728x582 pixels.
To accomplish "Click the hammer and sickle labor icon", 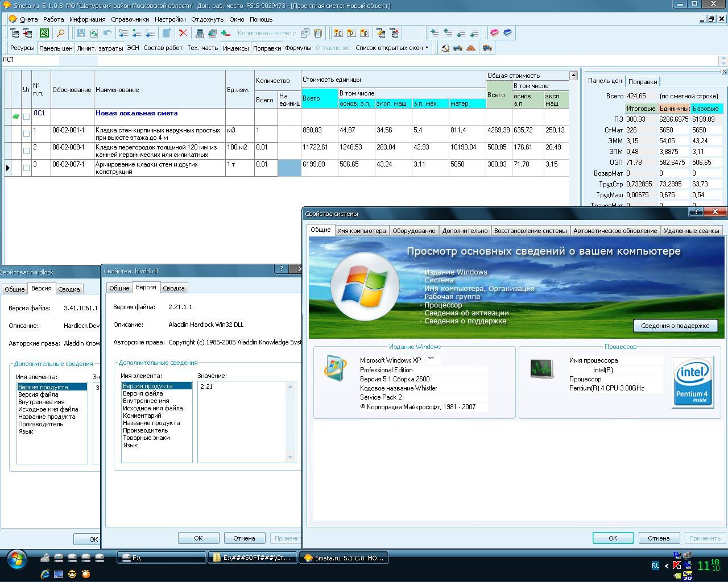I will pos(445,48).
